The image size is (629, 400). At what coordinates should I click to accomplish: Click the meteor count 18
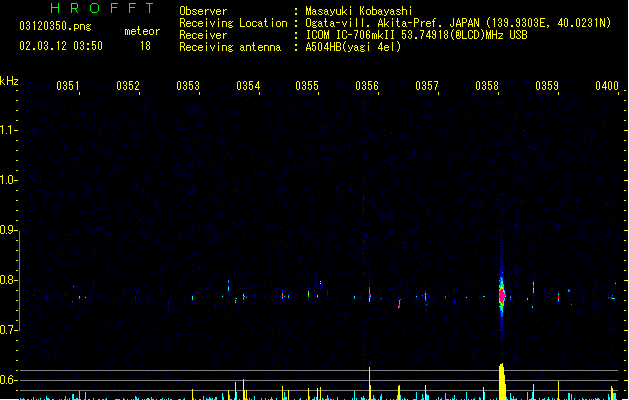[145, 46]
